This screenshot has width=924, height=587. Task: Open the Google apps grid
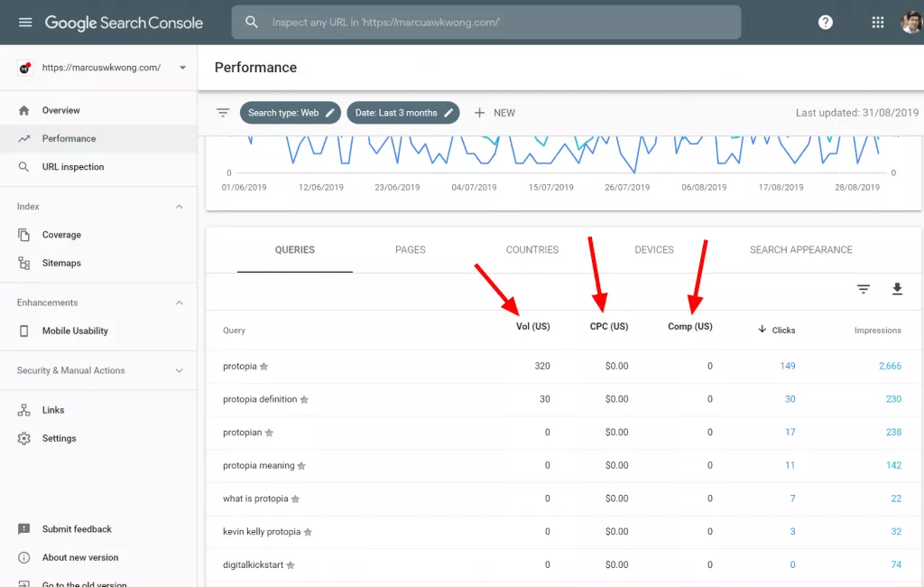[876, 22]
